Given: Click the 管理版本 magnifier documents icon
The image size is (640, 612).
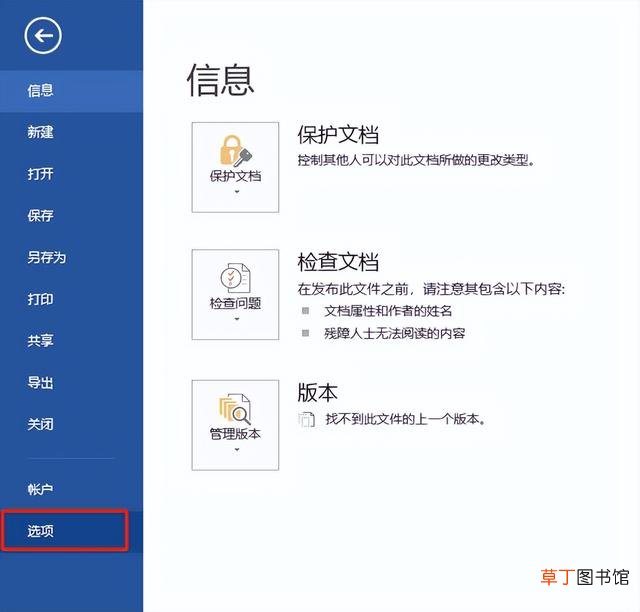Looking at the screenshot, I should coord(235,409).
